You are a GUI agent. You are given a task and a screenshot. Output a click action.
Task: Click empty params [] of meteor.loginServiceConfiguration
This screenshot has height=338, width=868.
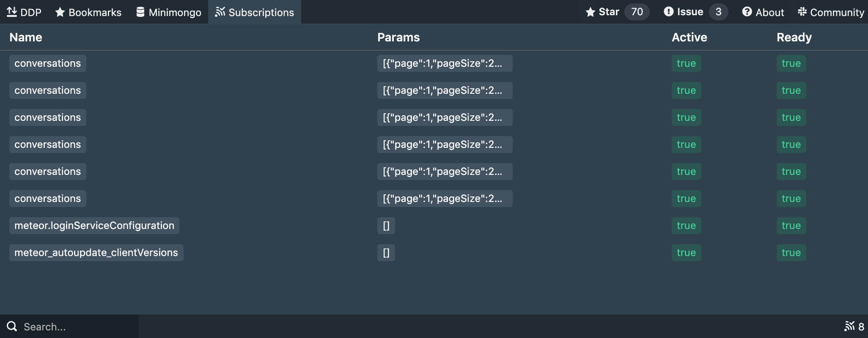coord(386,226)
